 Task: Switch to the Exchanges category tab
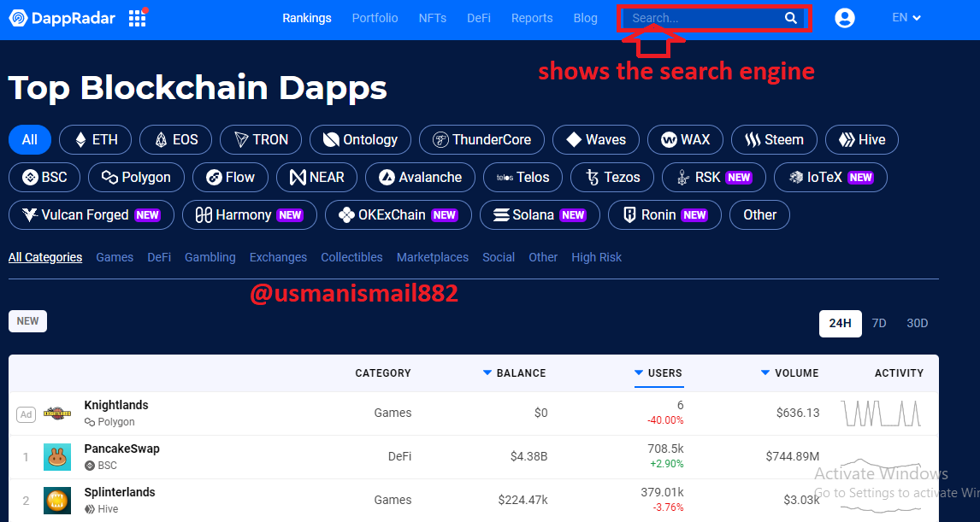click(x=278, y=257)
